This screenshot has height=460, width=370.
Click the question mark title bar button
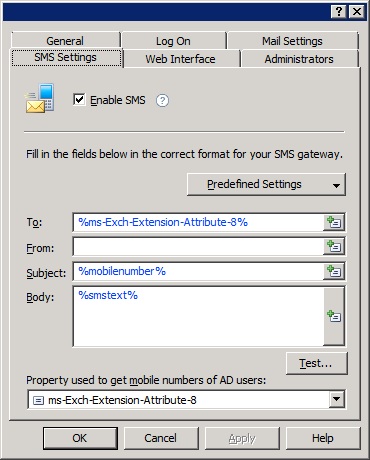(339, 12)
